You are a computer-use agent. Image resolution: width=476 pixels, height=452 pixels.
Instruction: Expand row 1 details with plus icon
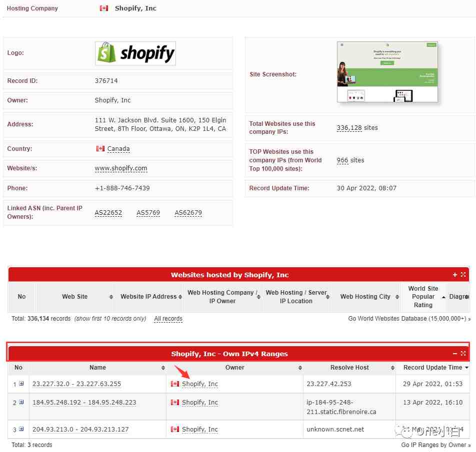(21, 384)
